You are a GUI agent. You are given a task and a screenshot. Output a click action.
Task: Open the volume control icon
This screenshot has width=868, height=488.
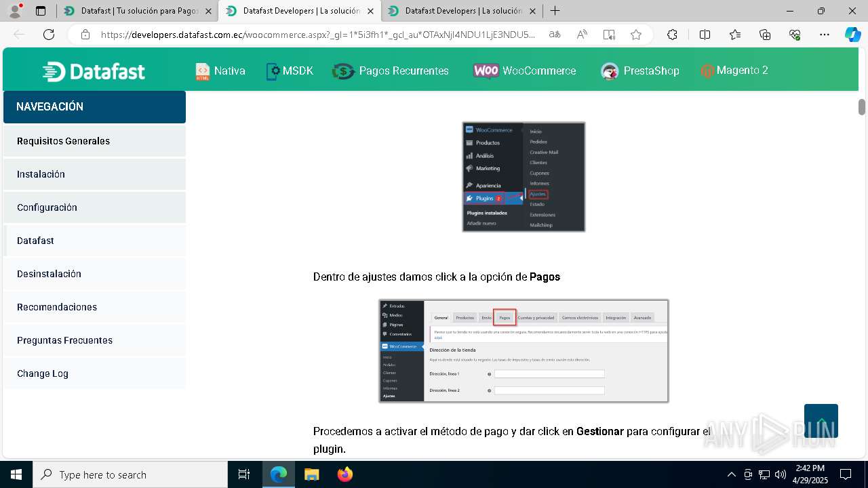781,474
